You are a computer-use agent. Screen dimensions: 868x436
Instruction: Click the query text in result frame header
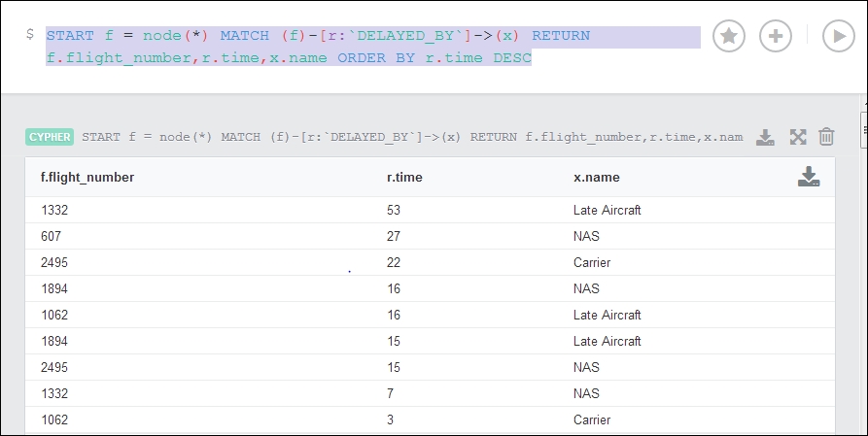tap(412, 137)
